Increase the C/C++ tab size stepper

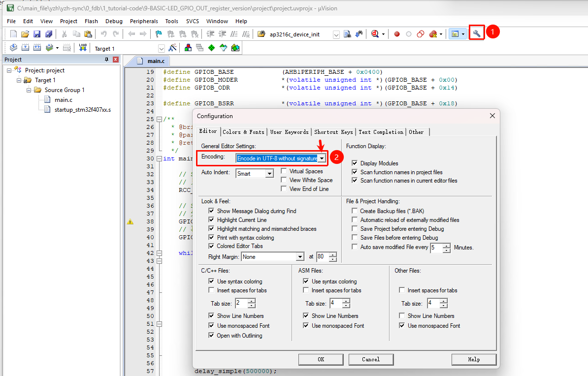click(x=252, y=301)
